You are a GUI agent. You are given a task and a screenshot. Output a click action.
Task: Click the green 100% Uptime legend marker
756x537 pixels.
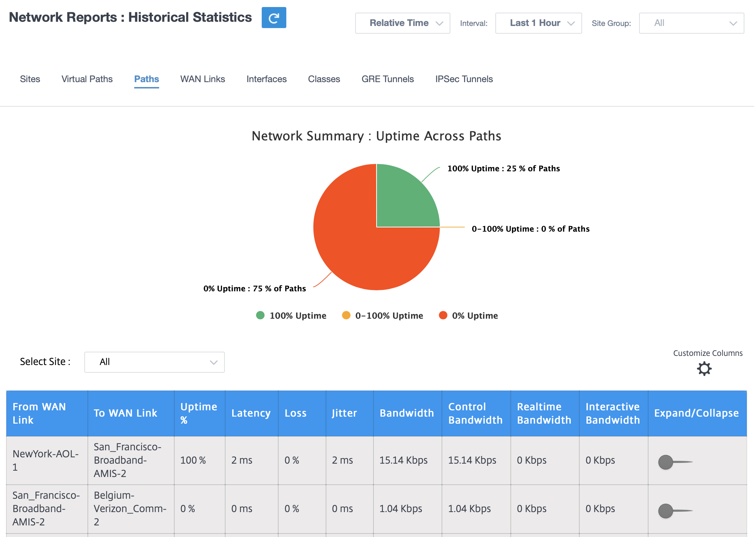260,315
